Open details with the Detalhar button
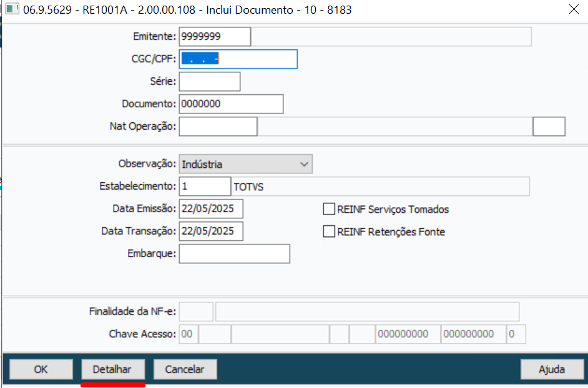Viewport: 588px width, 388px height. [113, 369]
